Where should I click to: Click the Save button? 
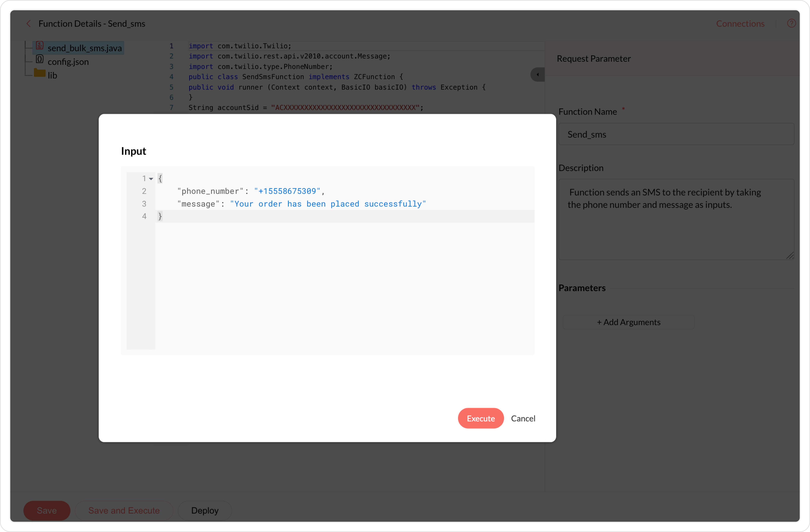pos(47,510)
